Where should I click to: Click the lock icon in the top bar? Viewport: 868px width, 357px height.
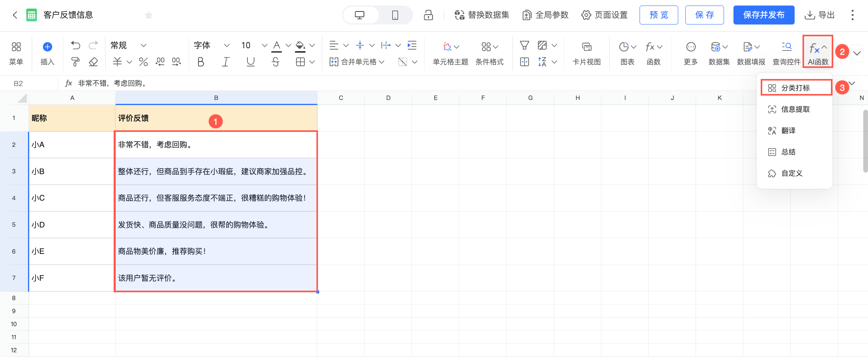click(x=428, y=15)
